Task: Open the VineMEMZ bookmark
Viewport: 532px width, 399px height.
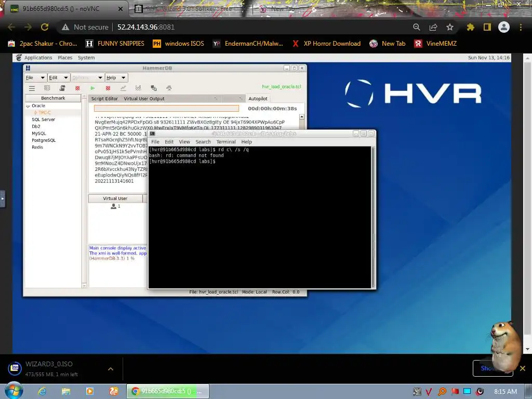Action: (x=435, y=44)
